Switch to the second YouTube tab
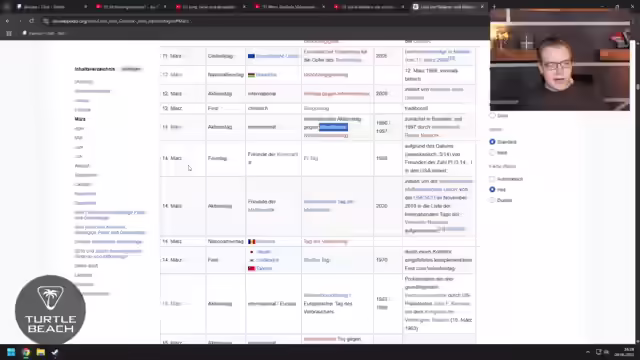 210,7
